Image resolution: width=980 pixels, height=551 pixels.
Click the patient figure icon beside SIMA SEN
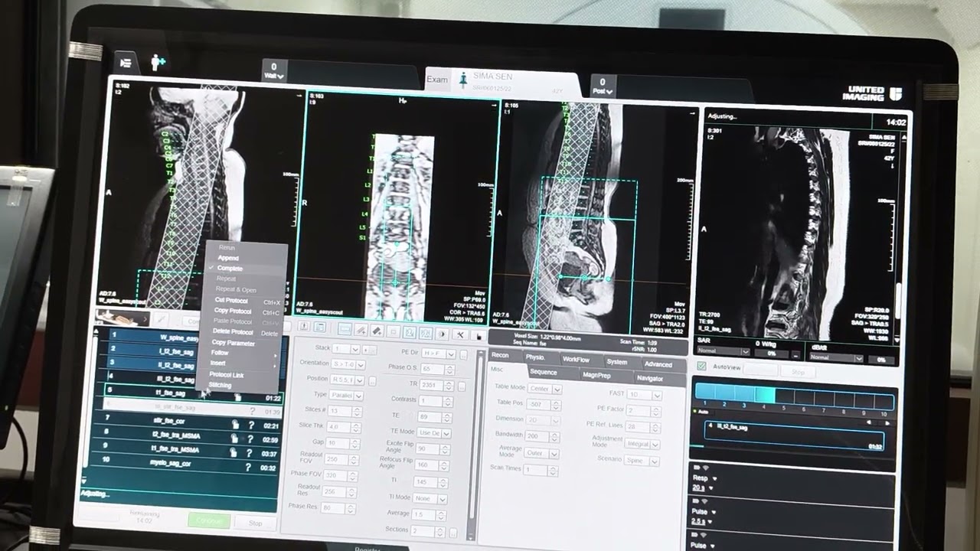[x=462, y=79]
